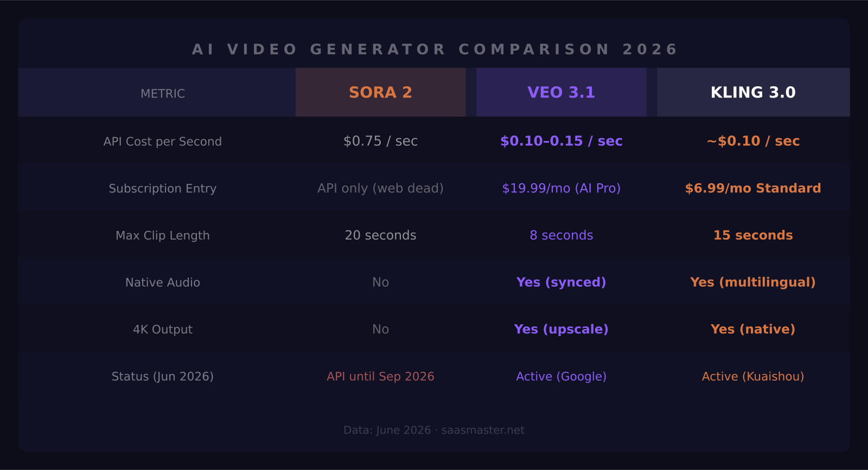Click the 4K Output row label
868x470 pixels.
coord(162,330)
